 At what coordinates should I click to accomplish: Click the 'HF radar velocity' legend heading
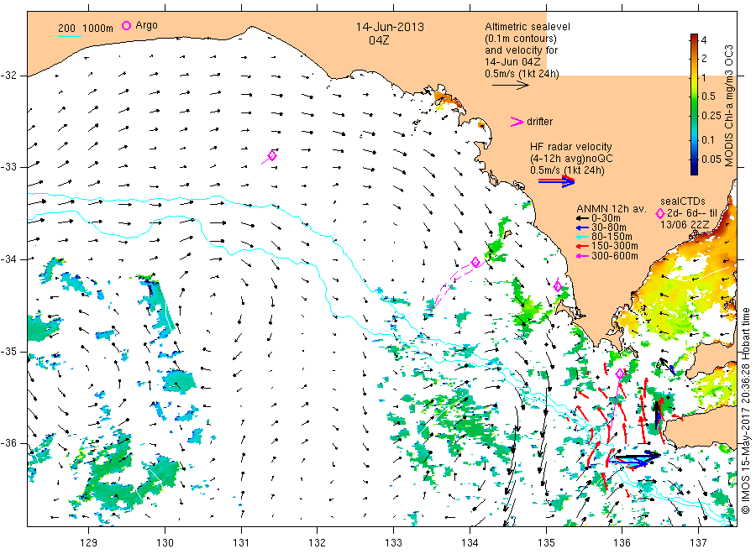click(x=571, y=146)
